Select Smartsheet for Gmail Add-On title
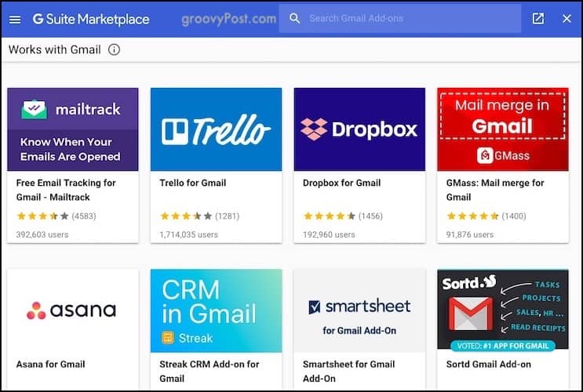 [x=348, y=371]
